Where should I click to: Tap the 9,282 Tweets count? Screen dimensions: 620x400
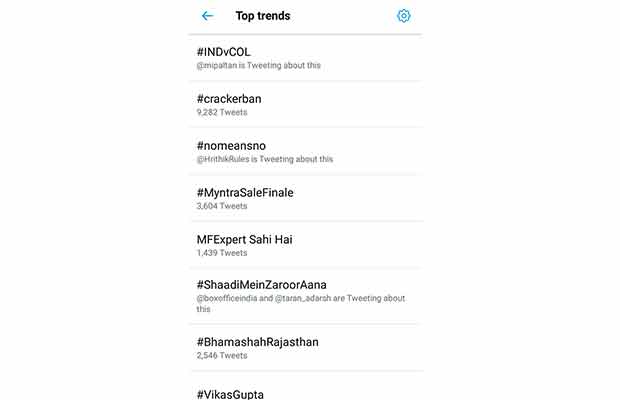(x=222, y=113)
